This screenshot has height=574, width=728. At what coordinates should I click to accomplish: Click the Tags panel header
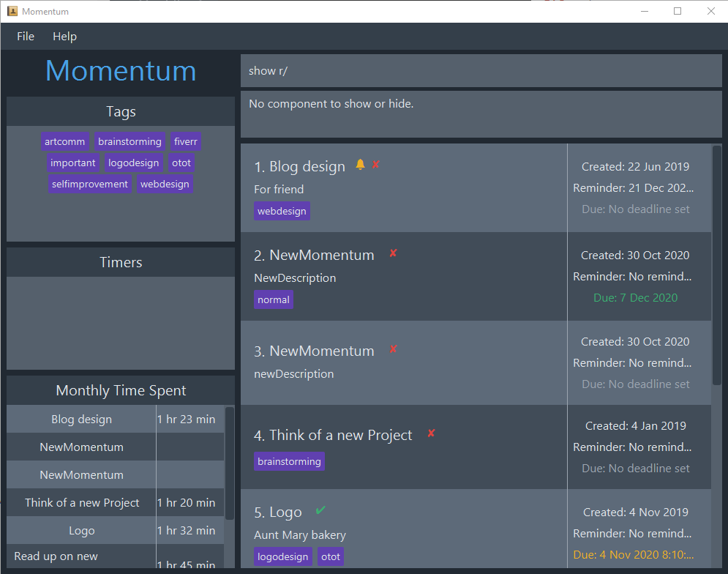tap(121, 111)
